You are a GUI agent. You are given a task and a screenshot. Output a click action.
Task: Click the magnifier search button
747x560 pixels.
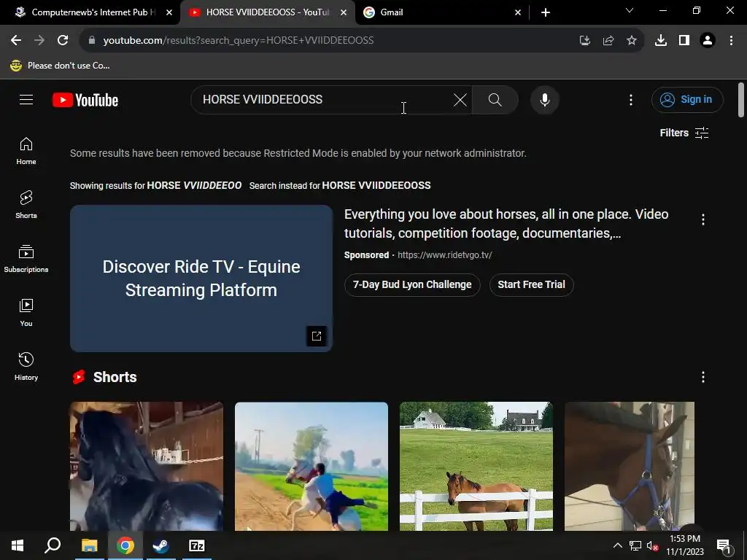click(x=495, y=99)
